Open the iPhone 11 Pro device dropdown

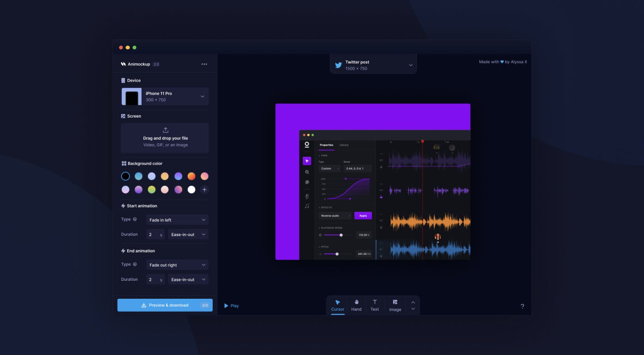tap(165, 96)
